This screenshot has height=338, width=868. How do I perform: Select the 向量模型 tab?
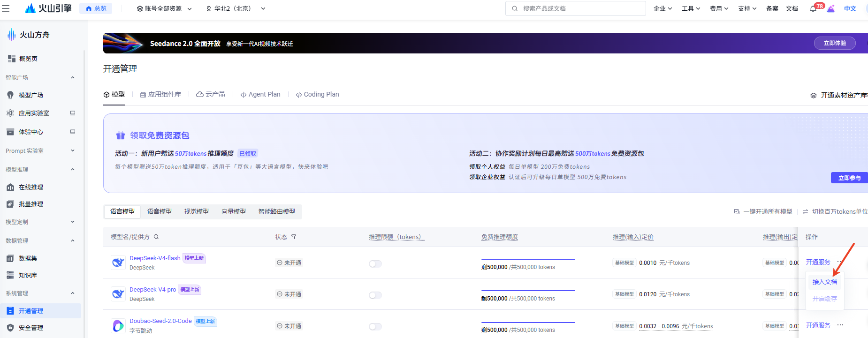234,211
